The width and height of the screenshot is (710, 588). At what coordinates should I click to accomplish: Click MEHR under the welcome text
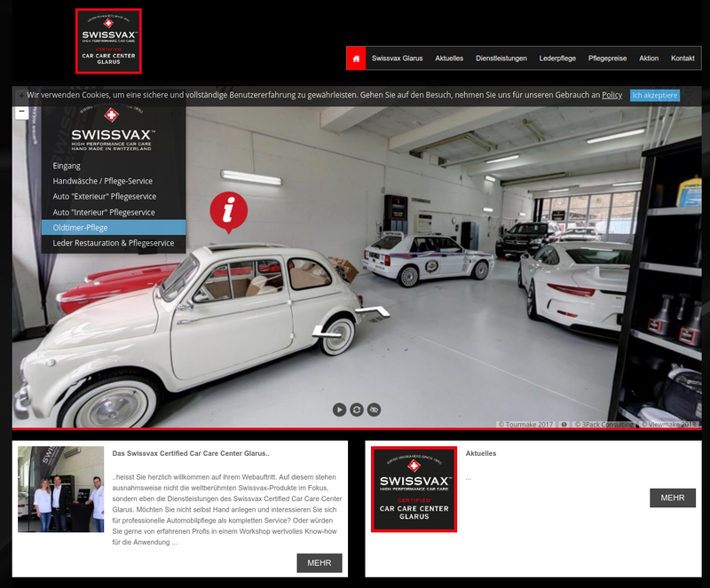[x=319, y=562]
